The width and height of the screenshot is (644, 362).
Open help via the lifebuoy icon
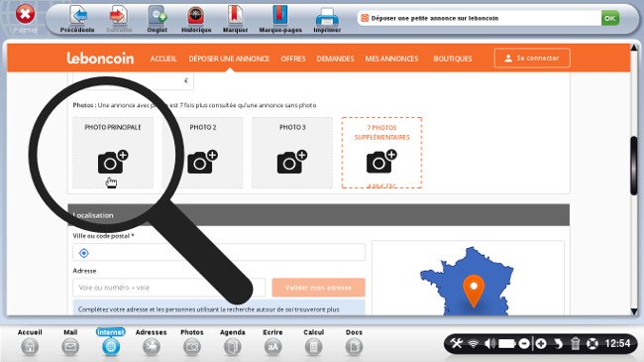[592, 343]
